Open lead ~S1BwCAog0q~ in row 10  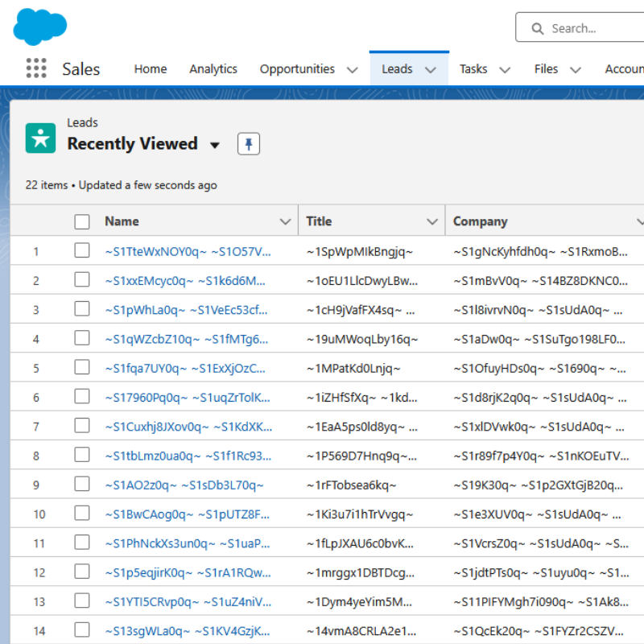click(188, 514)
